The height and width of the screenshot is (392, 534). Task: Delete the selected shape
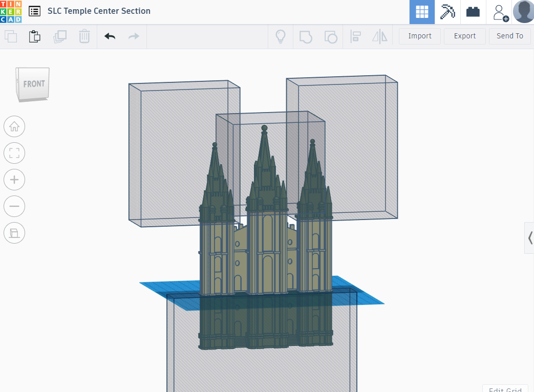[84, 36]
